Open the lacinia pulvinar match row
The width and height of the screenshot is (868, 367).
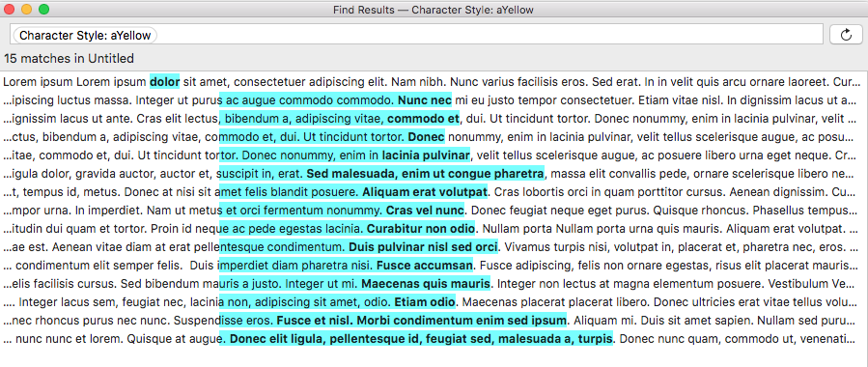[x=434, y=155]
